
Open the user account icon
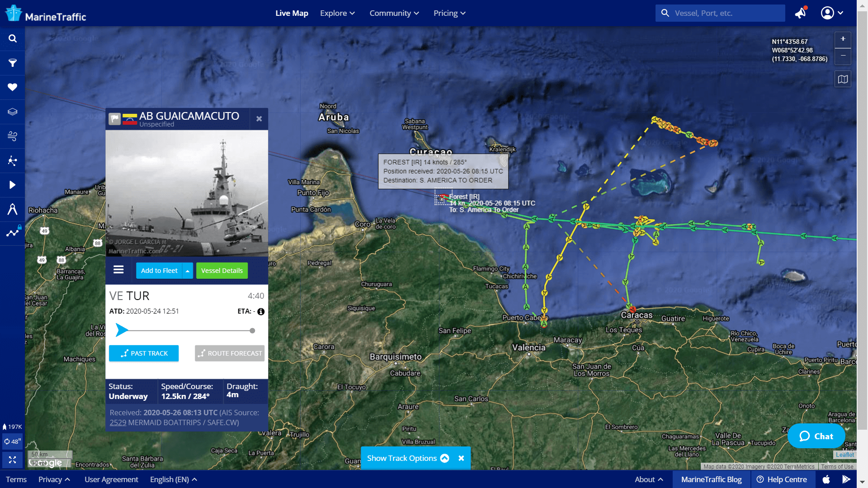827,13
